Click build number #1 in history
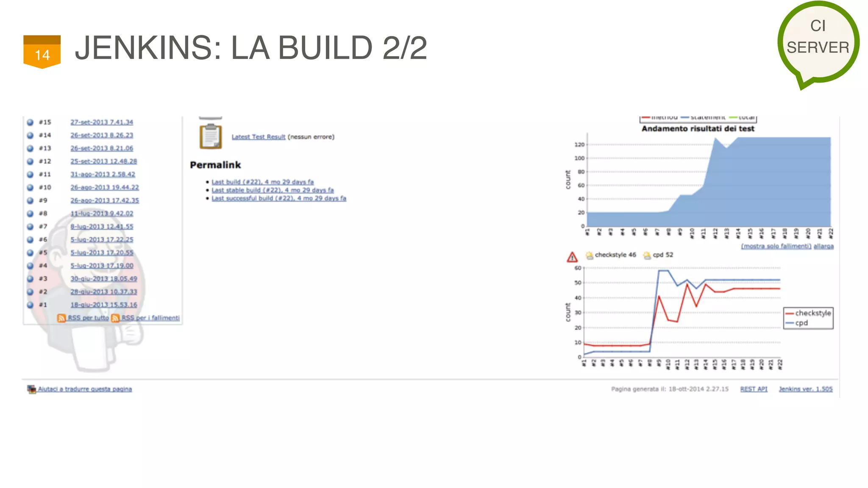Screen dimensions: 868x488 point(43,305)
